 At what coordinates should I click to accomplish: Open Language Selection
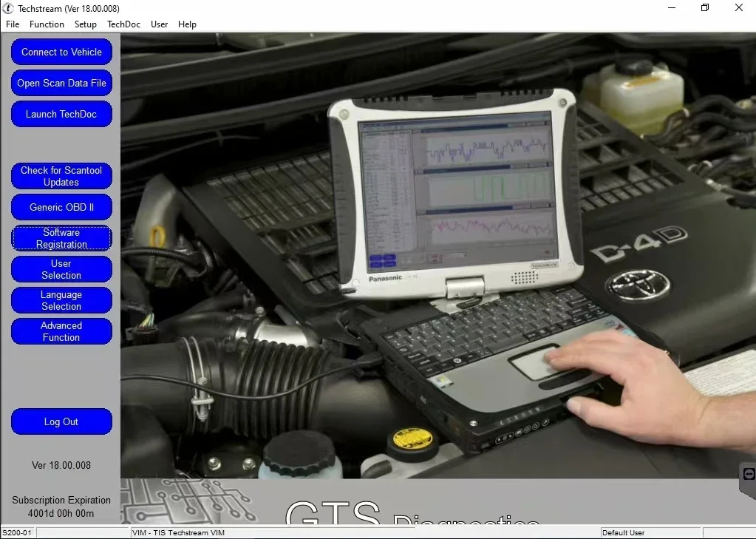click(62, 300)
